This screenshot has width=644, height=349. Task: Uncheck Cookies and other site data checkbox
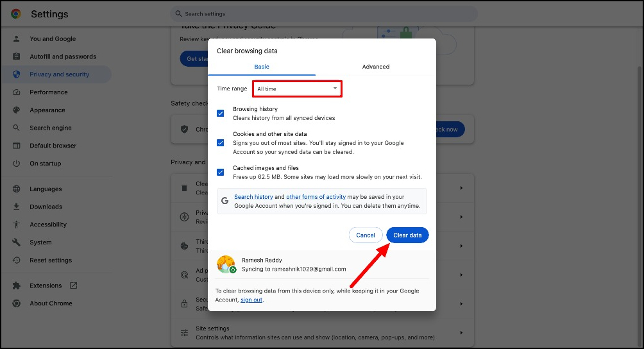pos(221,143)
